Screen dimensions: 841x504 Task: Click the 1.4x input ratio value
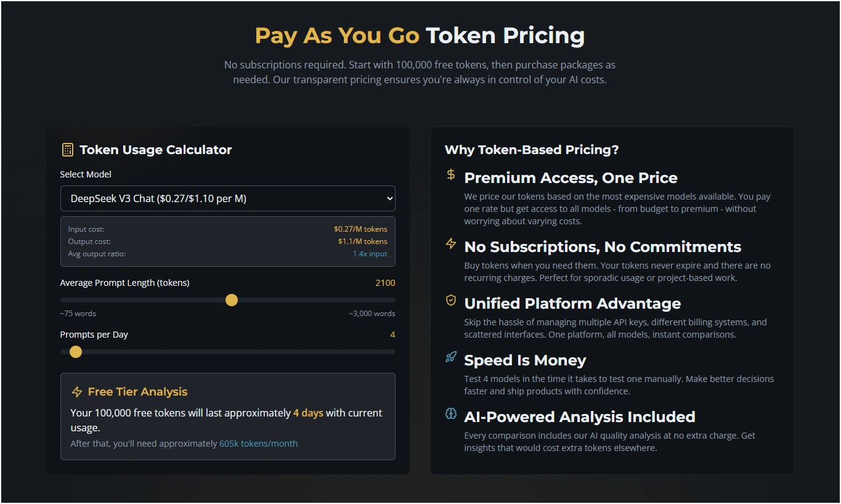(370, 254)
